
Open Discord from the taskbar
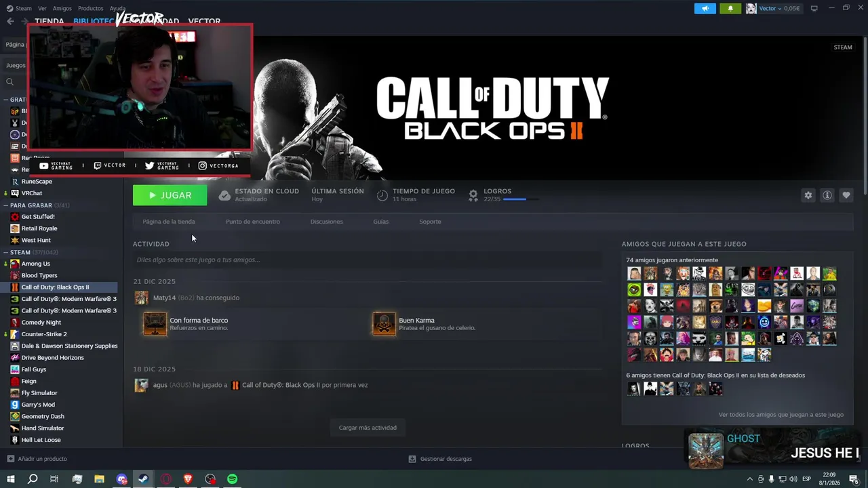(121, 479)
